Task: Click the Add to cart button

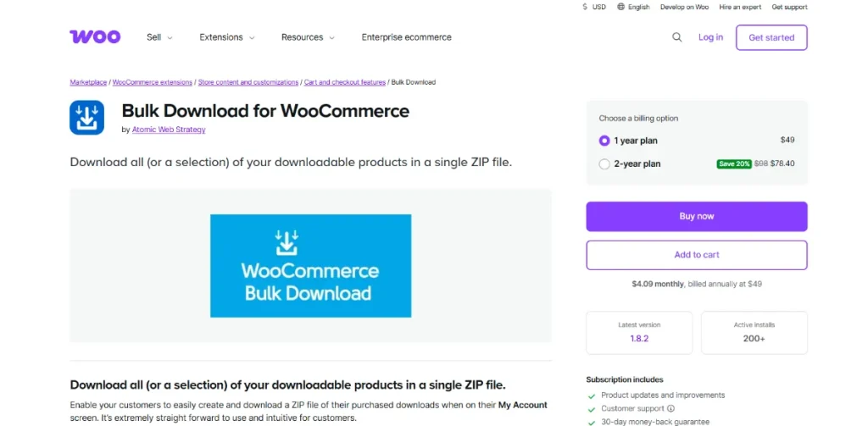Action: click(696, 255)
